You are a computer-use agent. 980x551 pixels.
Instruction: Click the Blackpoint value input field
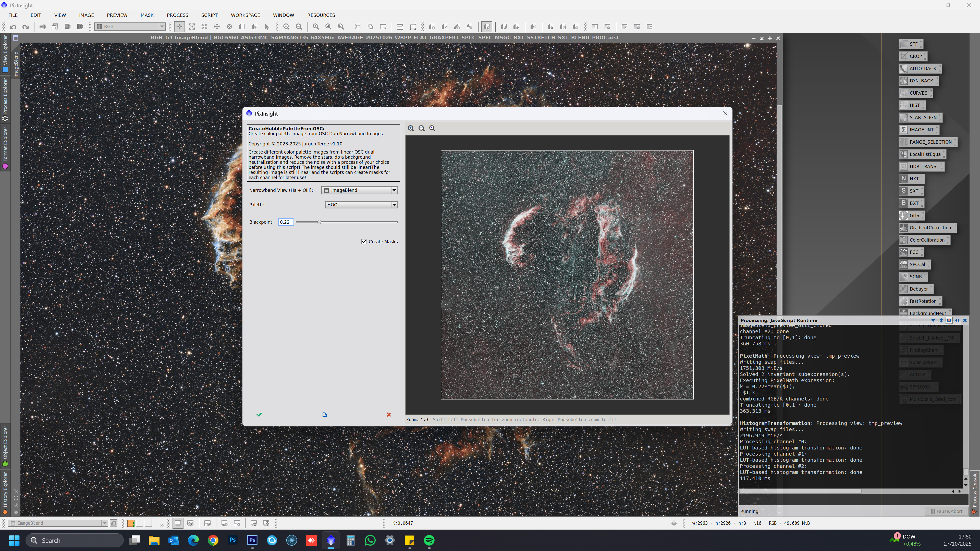click(x=285, y=222)
